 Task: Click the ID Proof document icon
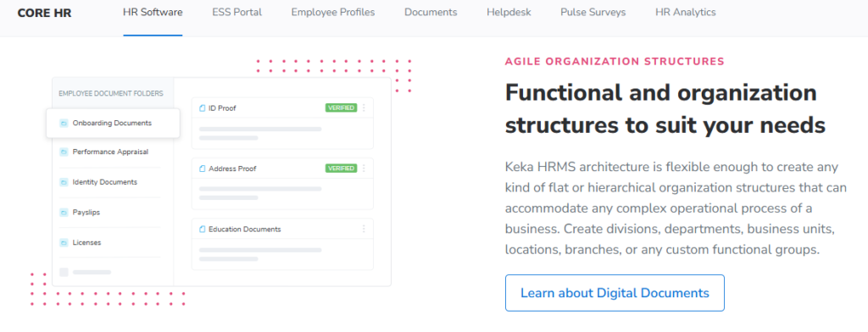[x=202, y=108]
